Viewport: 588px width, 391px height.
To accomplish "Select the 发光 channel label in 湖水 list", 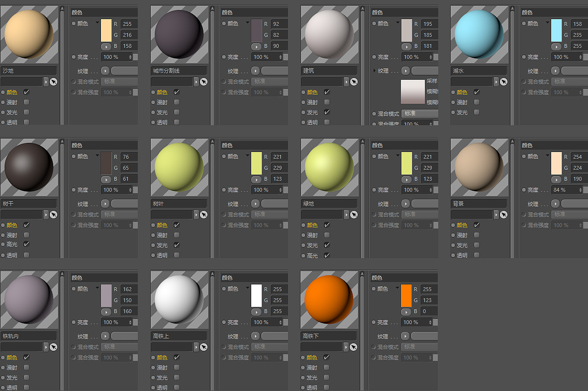I will [462, 112].
